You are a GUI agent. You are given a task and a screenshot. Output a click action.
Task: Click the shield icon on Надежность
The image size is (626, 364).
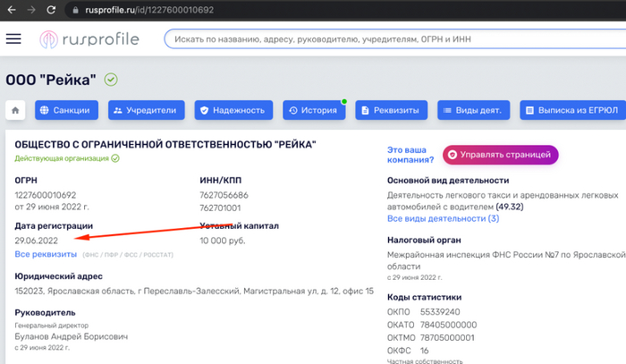204,110
